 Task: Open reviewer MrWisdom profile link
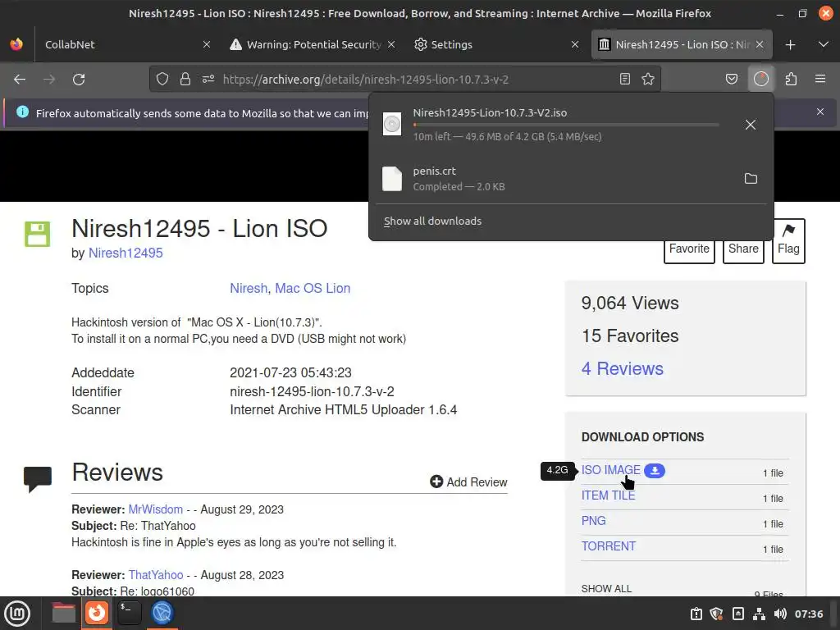[x=155, y=509]
